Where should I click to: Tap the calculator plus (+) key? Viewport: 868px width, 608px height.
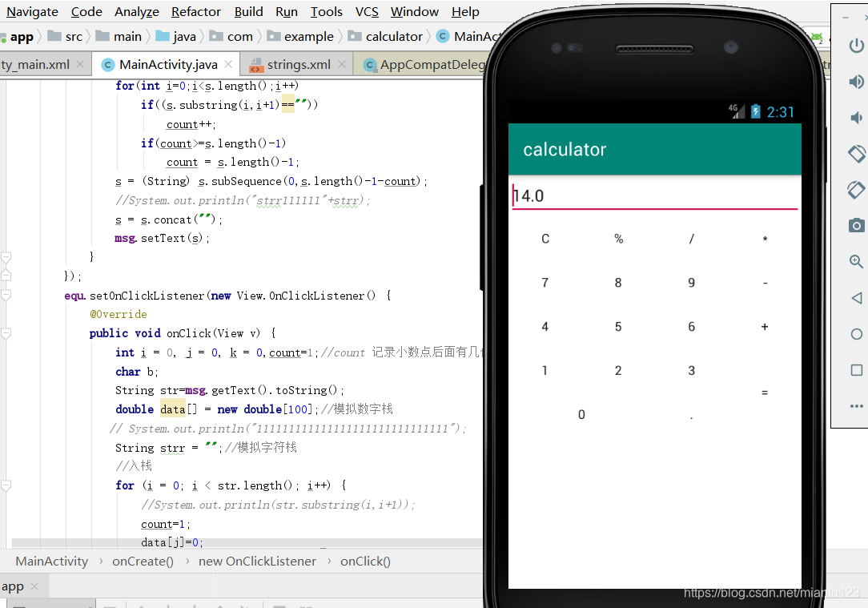(x=765, y=327)
